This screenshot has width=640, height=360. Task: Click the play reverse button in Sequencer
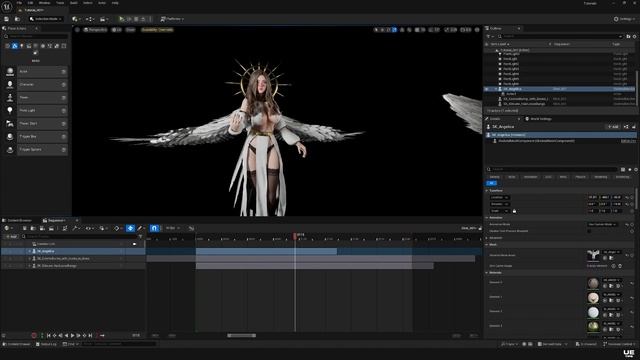click(67, 336)
